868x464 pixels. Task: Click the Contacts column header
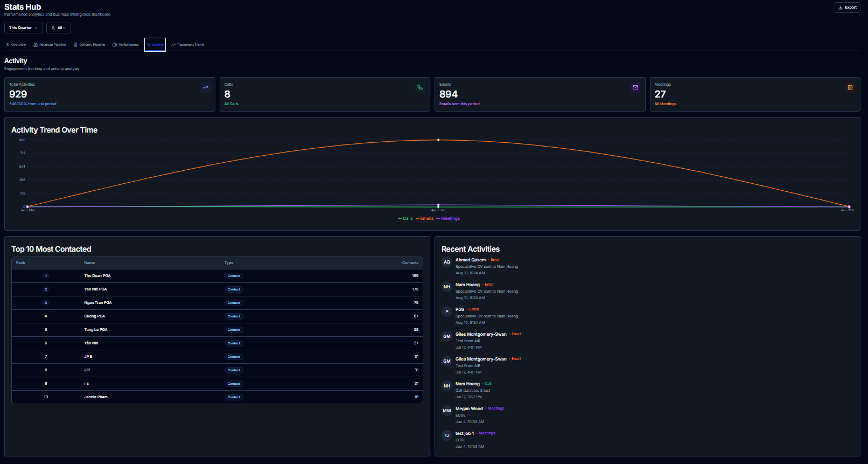pos(410,263)
